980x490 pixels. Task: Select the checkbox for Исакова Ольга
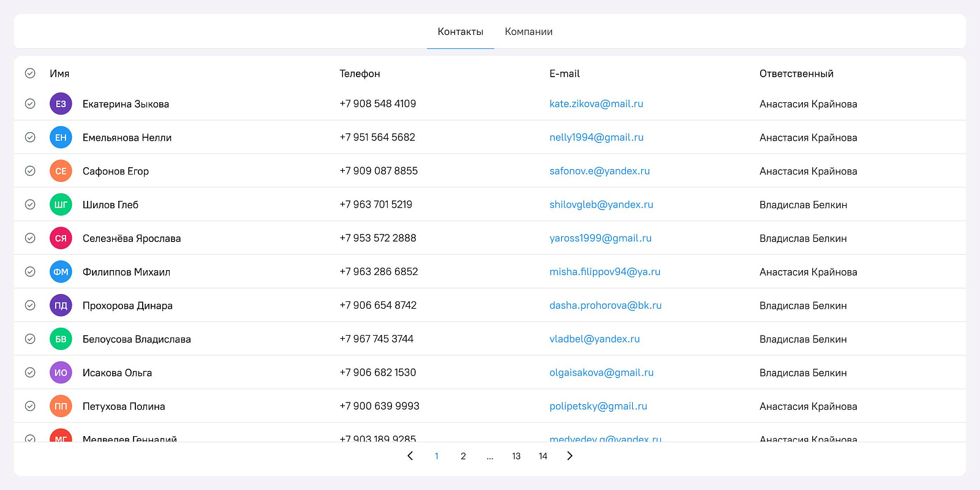pyautogui.click(x=30, y=372)
